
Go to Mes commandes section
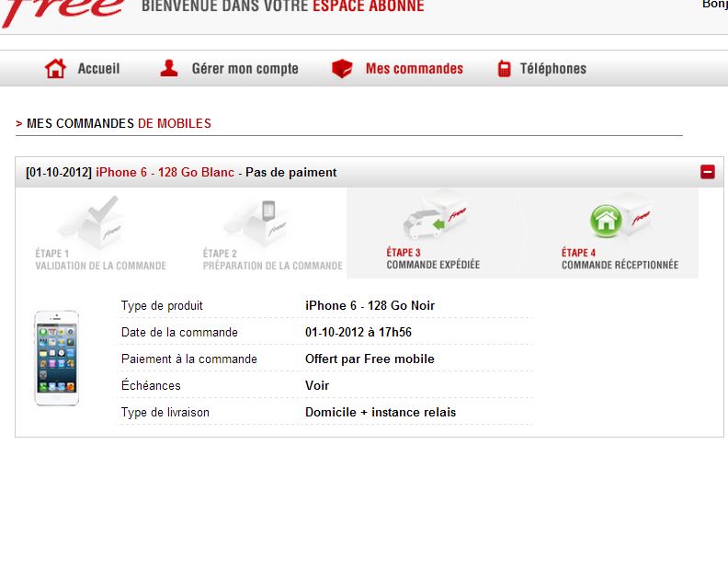pyautogui.click(x=414, y=69)
